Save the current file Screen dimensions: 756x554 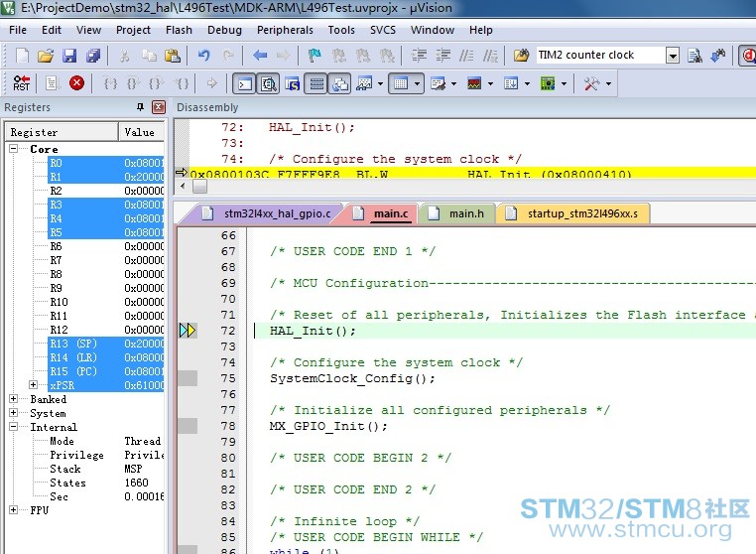coord(69,56)
